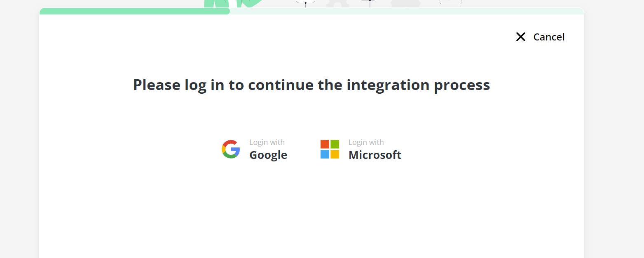This screenshot has height=258, width=644.
Task: Click the Cancel text label
Action: 549,37
